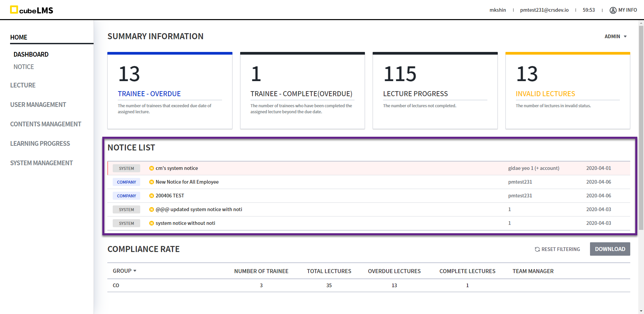Open the Invalid Lectures summary card

[568, 91]
